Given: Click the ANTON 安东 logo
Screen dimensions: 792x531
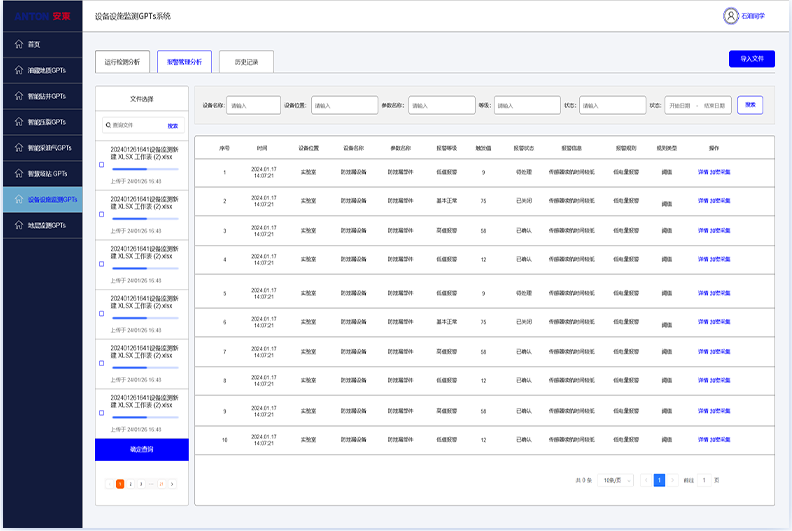Looking at the screenshot, I should [x=42, y=16].
